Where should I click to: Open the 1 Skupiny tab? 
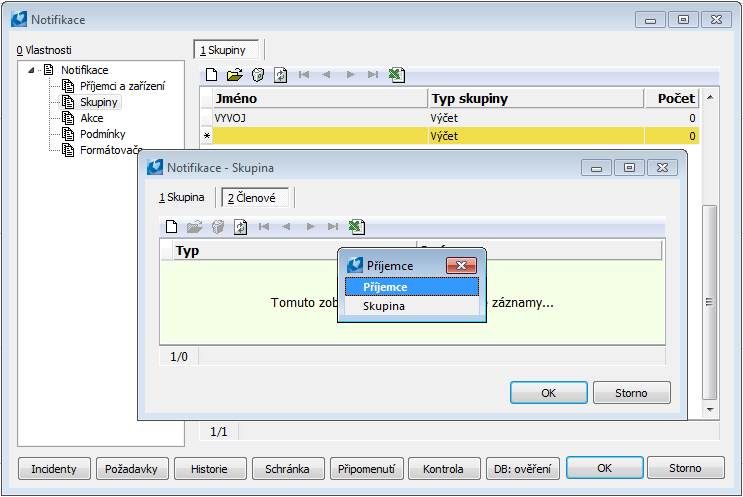(226, 50)
